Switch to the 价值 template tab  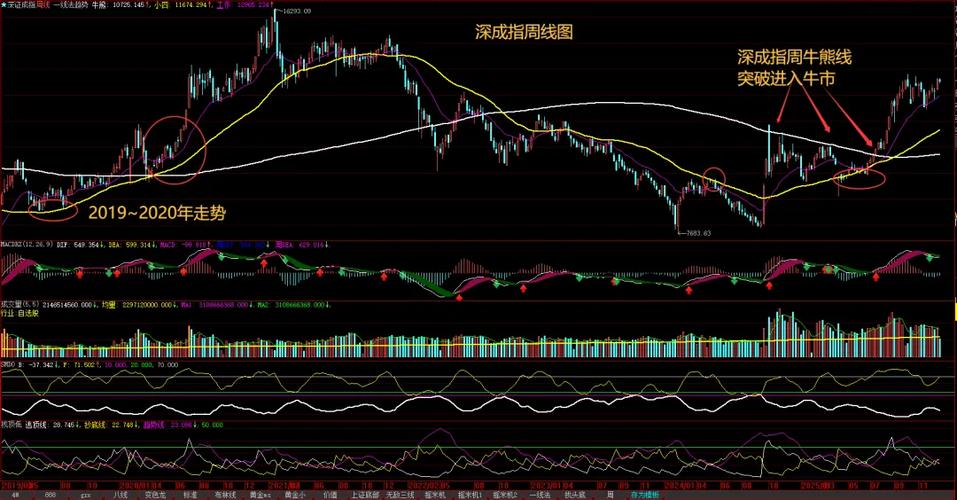[x=330, y=495]
